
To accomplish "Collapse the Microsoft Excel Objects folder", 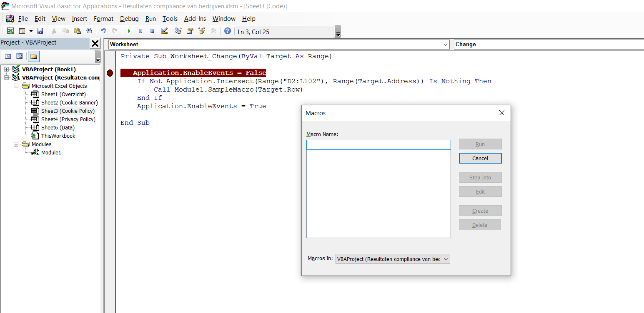I will [16, 86].
